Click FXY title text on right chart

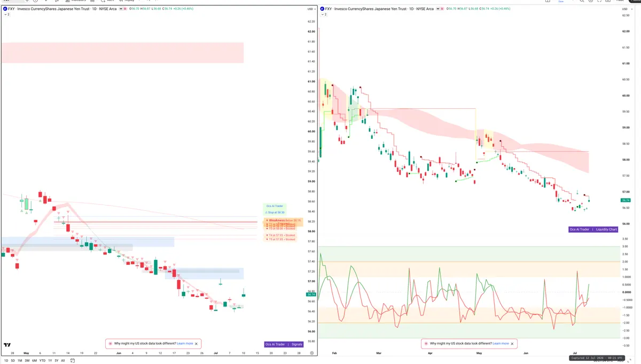(x=380, y=9)
